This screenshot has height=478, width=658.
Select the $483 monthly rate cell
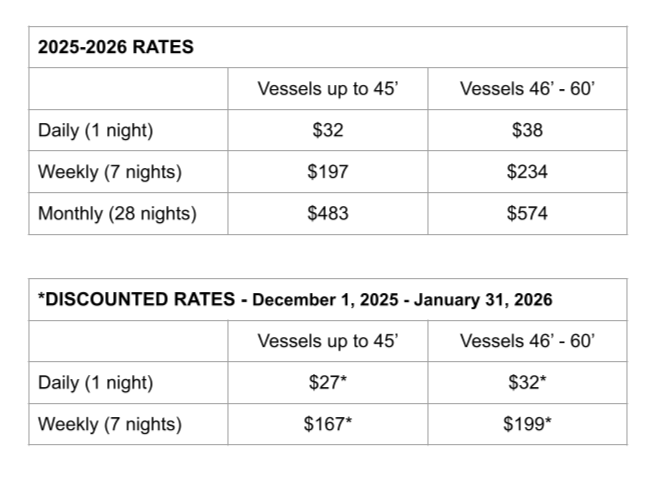coord(328,214)
